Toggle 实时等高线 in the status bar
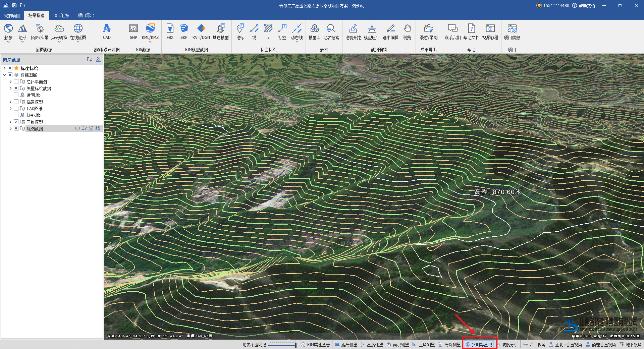644x349 pixels. pos(479,345)
